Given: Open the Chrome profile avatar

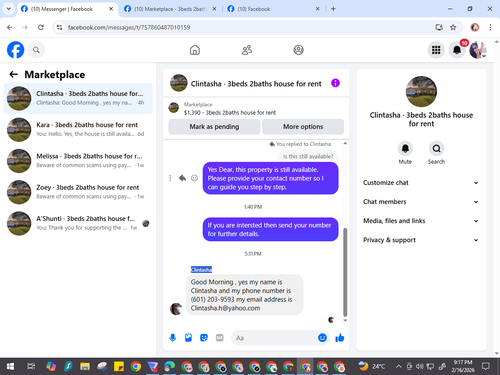Looking at the screenshot, I should tap(475, 27).
